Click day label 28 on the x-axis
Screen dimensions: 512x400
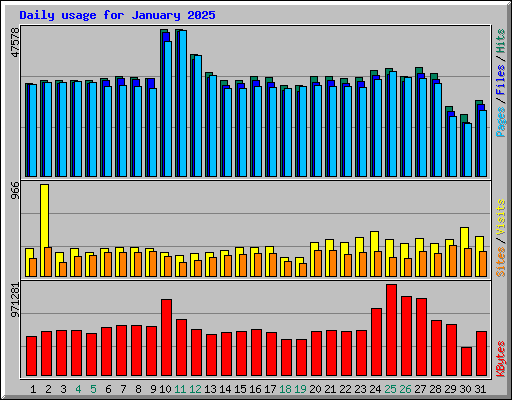tap(435, 389)
